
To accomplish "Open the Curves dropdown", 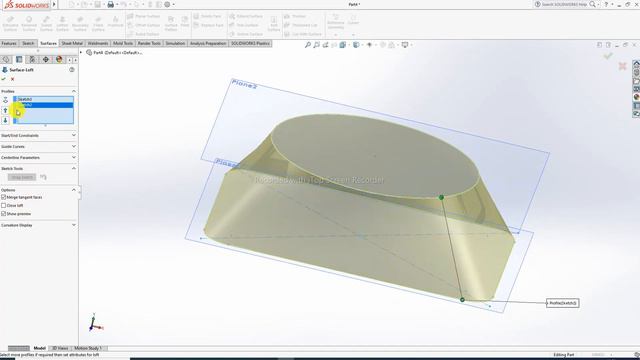I will [353, 35].
